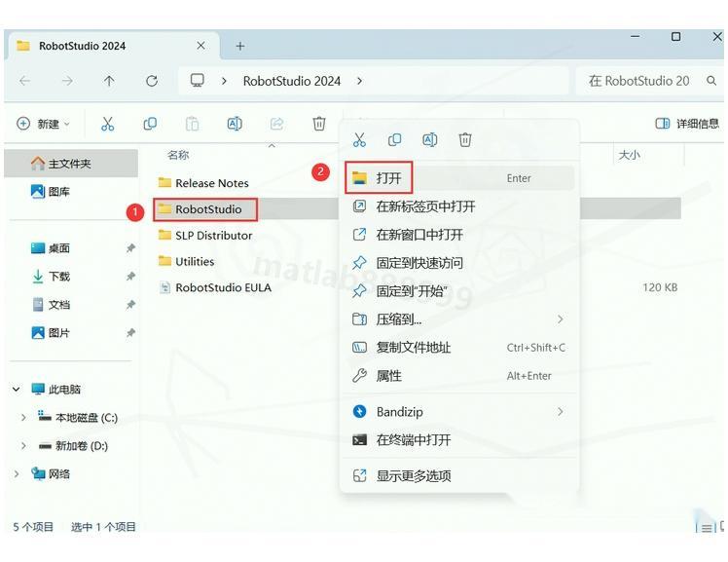Sort by the Size column header
Image resolution: width=728 pixels, height=562 pixels.
click(x=629, y=155)
